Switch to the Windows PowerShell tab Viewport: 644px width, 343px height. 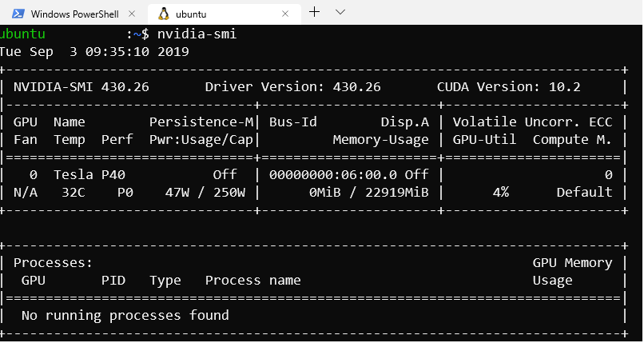pyautogui.click(x=74, y=14)
